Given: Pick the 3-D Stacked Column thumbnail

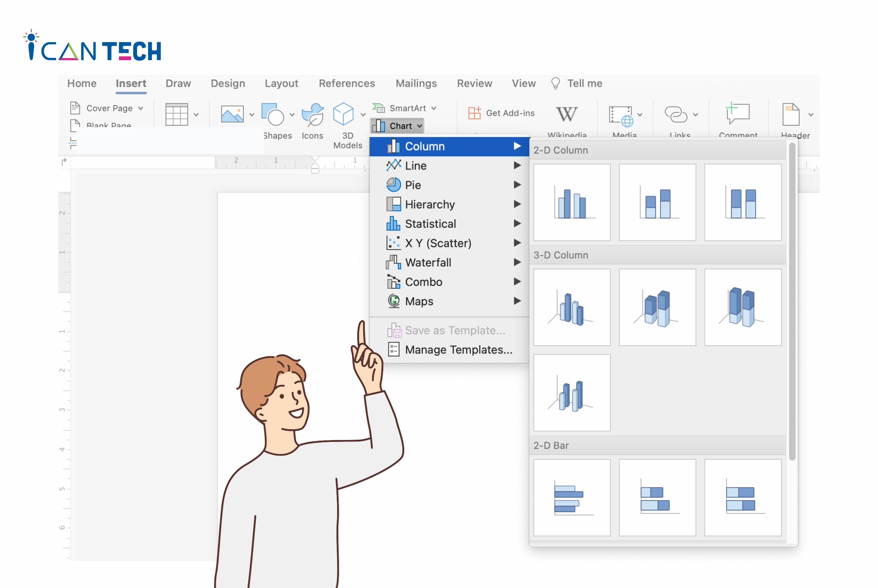Looking at the screenshot, I should point(657,307).
